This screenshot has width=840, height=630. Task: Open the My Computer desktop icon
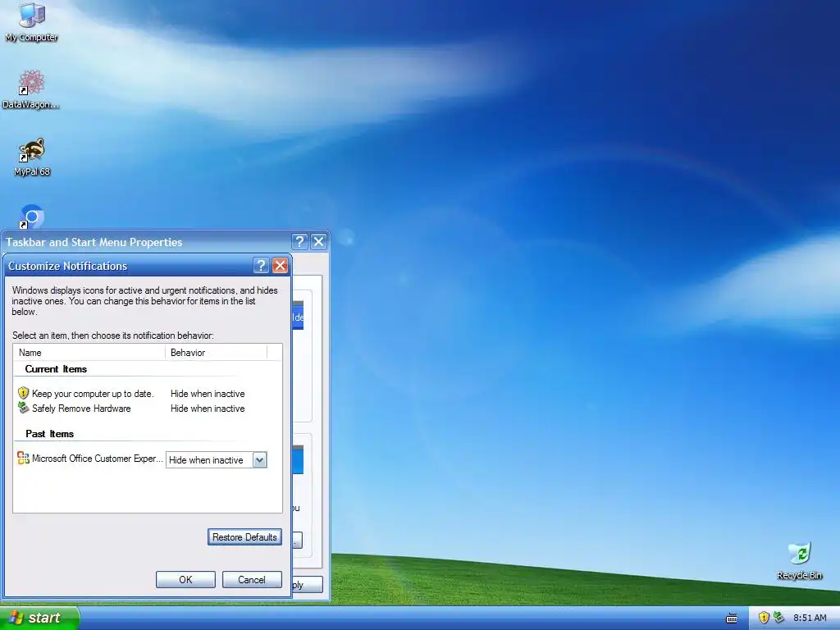[32, 21]
